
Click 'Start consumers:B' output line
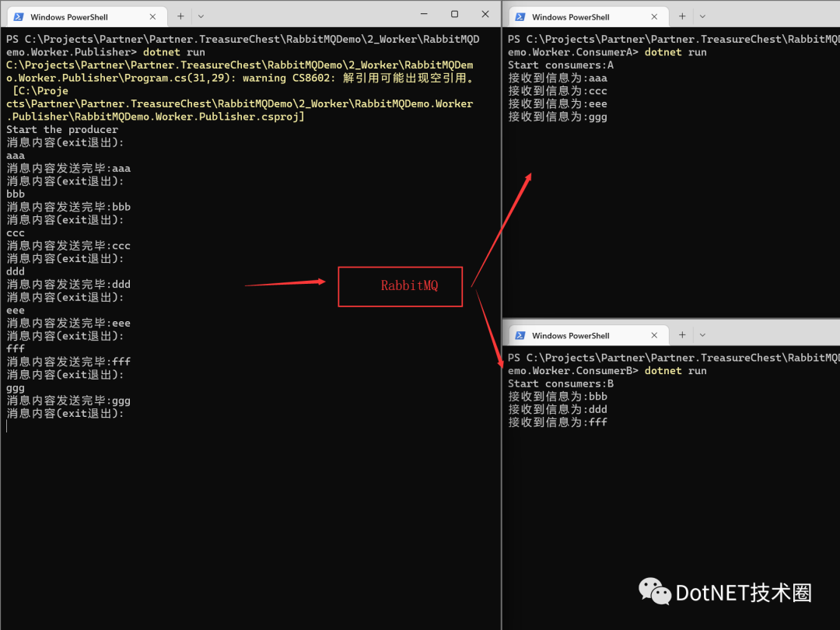pos(561,383)
